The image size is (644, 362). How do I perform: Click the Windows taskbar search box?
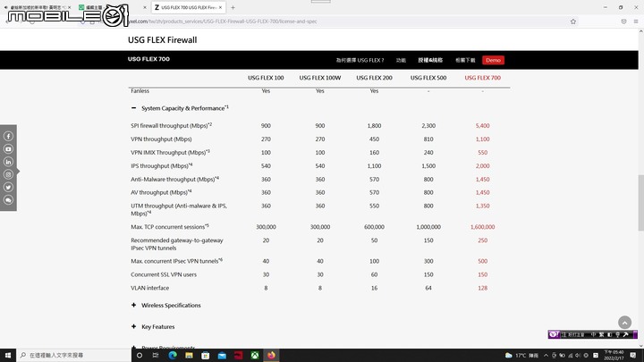pyautogui.click(x=74, y=355)
